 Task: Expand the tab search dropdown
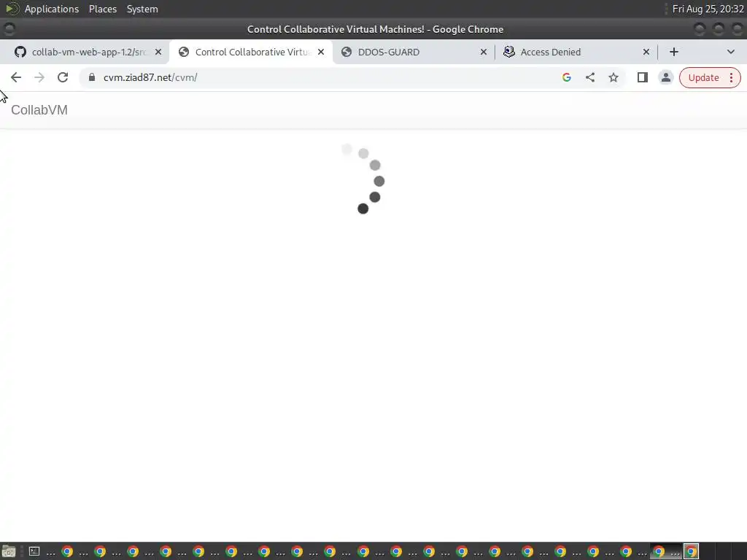click(x=731, y=52)
